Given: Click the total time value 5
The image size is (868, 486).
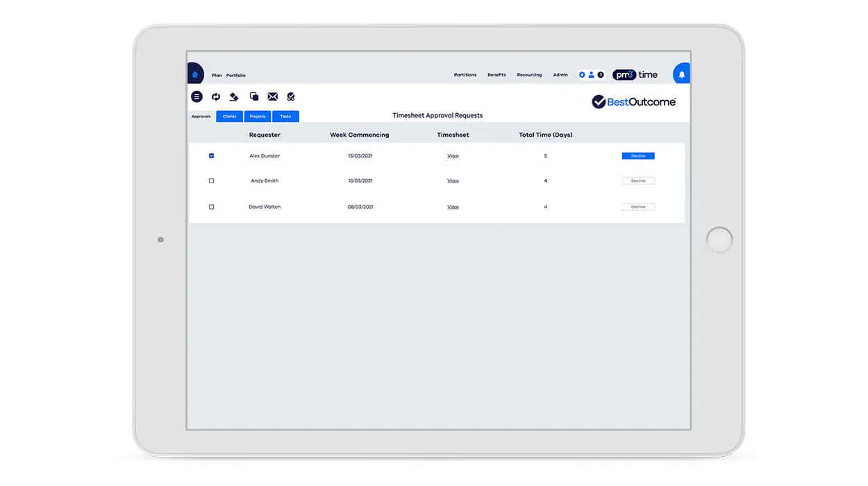Looking at the screenshot, I should (x=546, y=156).
